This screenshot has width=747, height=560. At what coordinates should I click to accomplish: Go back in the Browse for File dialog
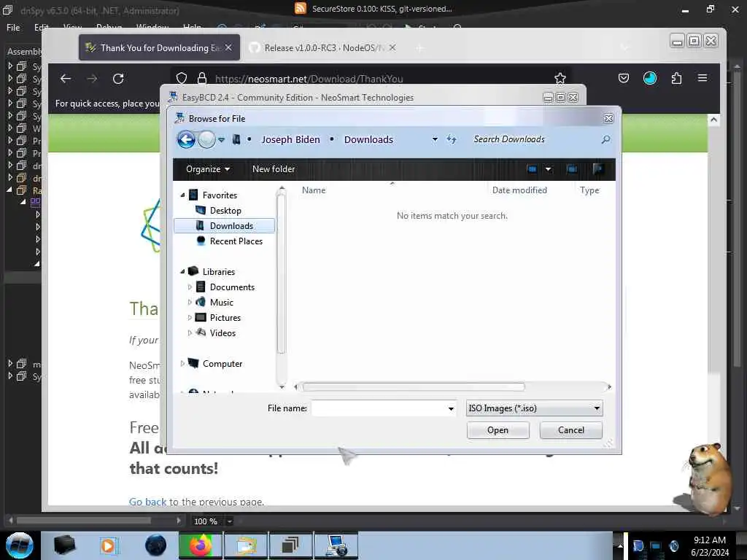pyautogui.click(x=186, y=139)
